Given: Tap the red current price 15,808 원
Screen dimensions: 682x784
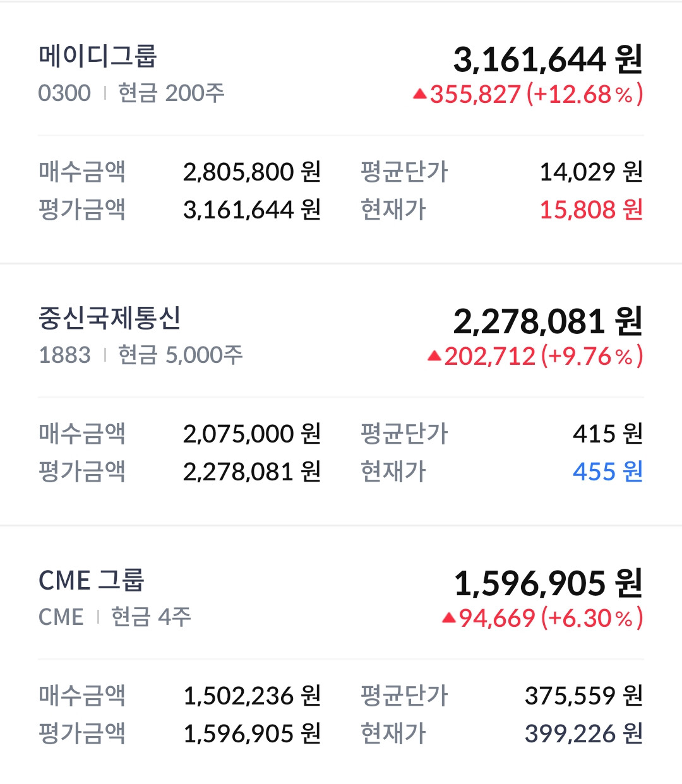Looking at the screenshot, I should (x=590, y=210).
